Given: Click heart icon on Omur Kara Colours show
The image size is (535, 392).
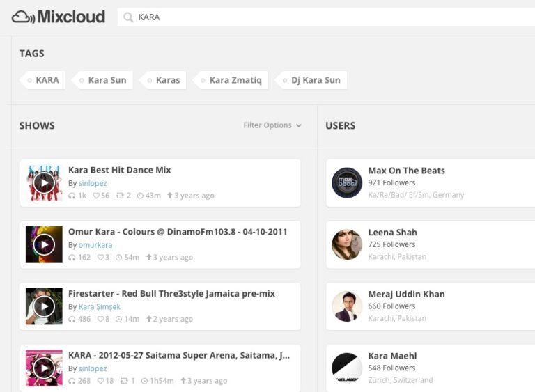Looking at the screenshot, I should (100, 257).
